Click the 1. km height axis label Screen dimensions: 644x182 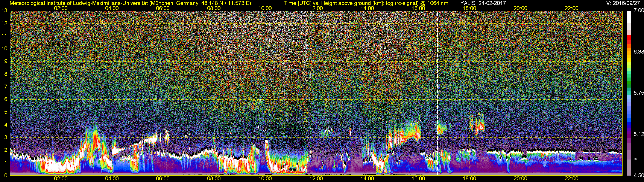click(x=6, y=163)
